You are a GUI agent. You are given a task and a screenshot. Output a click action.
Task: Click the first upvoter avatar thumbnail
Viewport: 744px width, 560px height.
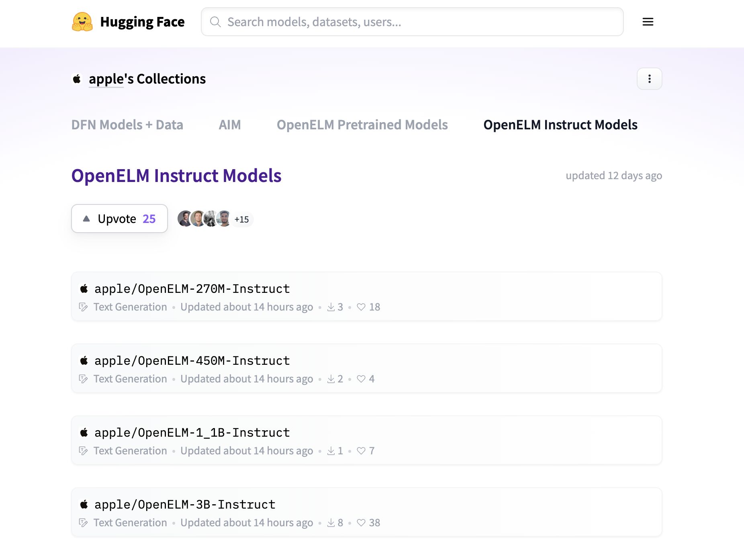185,219
